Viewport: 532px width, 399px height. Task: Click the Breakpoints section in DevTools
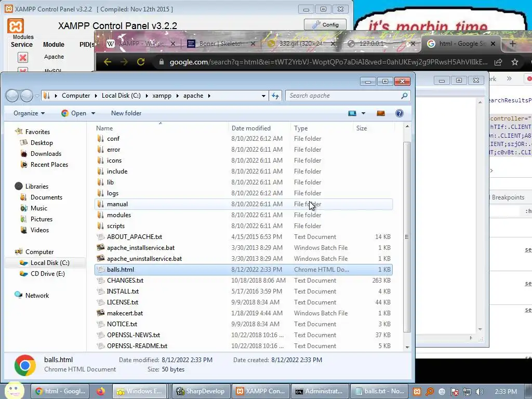point(508,197)
